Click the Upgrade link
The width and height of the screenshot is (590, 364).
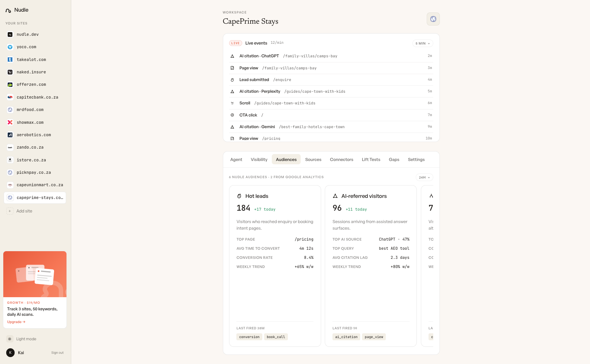pyautogui.click(x=16, y=322)
